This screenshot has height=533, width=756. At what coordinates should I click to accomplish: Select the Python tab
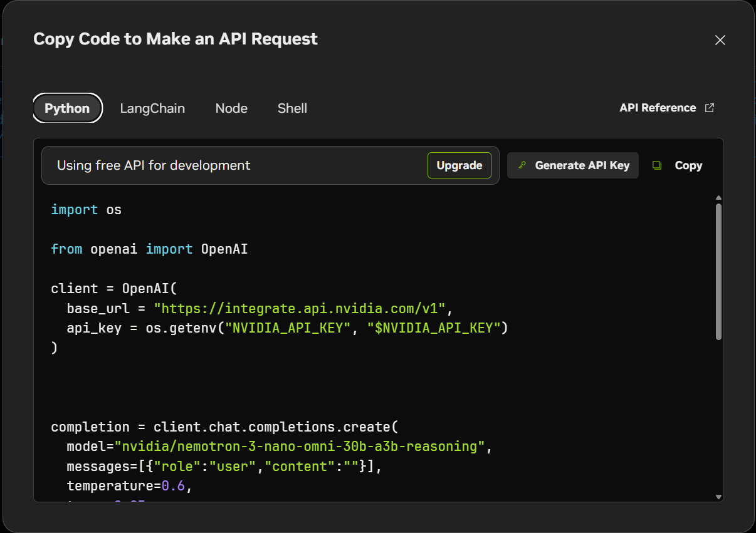pyautogui.click(x=67, y=108)
